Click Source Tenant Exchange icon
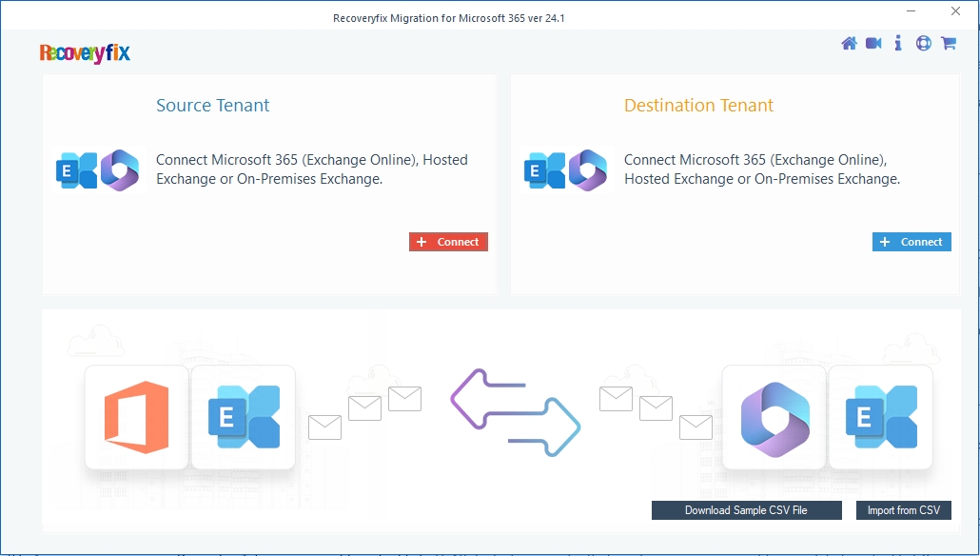This screenshot has width=980, height=556. 77,170
